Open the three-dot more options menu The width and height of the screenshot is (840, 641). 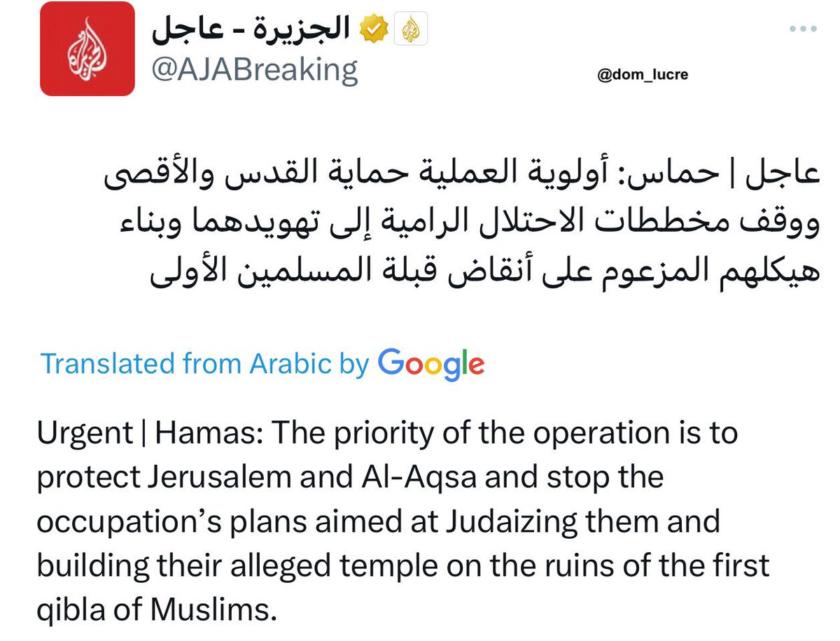pyautogui.click(x=802, y=29)
